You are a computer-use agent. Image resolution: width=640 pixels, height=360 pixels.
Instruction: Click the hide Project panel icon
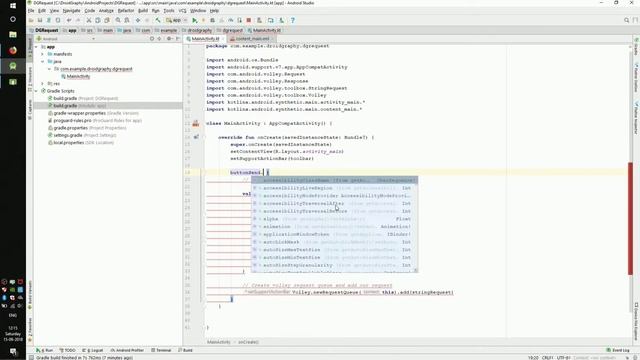pyautogui.click(x=178, y=39)
